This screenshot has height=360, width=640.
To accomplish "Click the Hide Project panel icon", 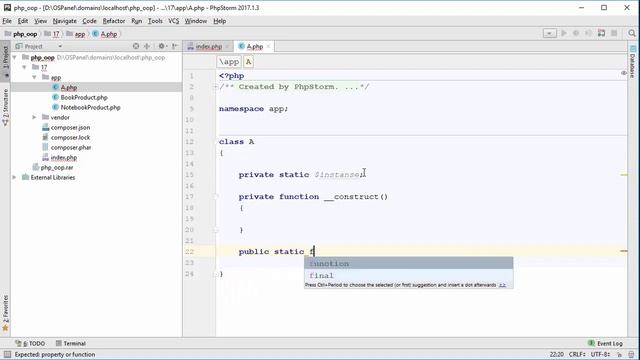I will 175,47.
